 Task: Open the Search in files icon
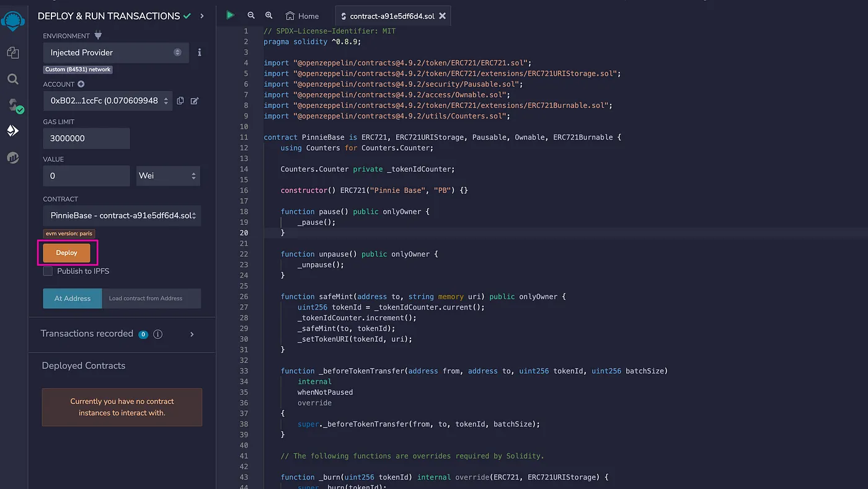(12, 79)
